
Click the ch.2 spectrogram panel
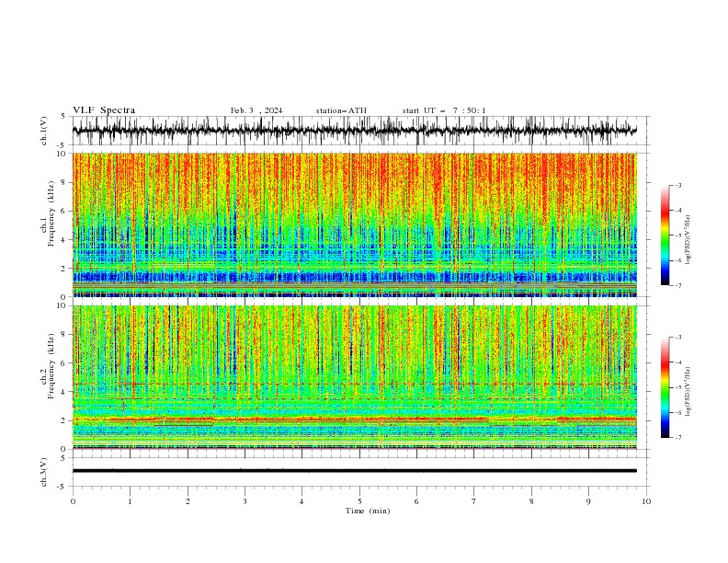(354, 377)
